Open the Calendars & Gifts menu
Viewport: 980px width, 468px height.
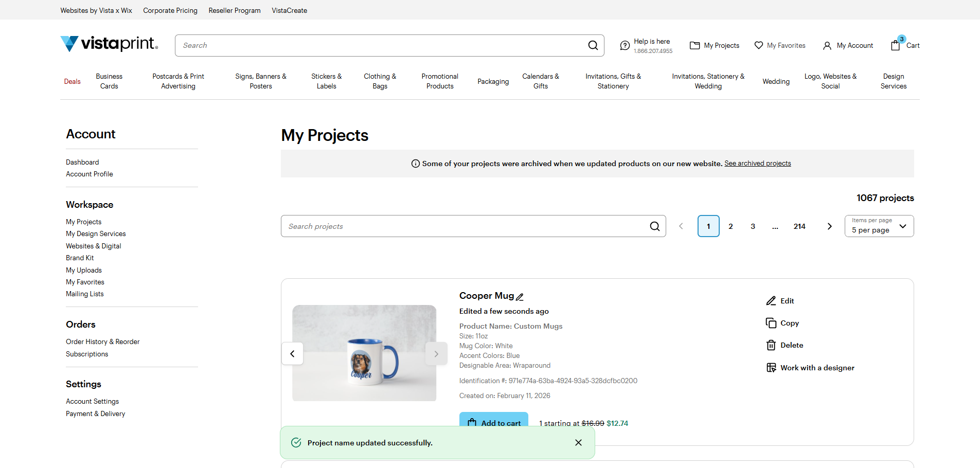pyautogui.click(x=541, y=81)
